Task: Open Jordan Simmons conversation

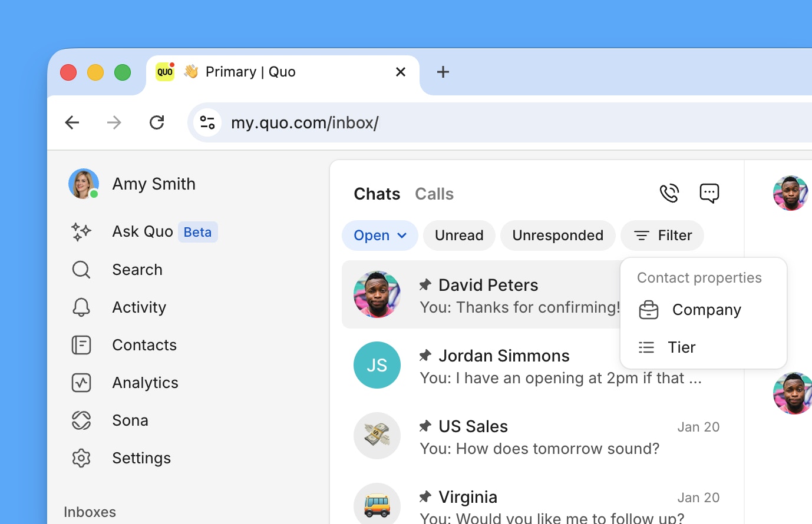Action: tap(536, 365)
